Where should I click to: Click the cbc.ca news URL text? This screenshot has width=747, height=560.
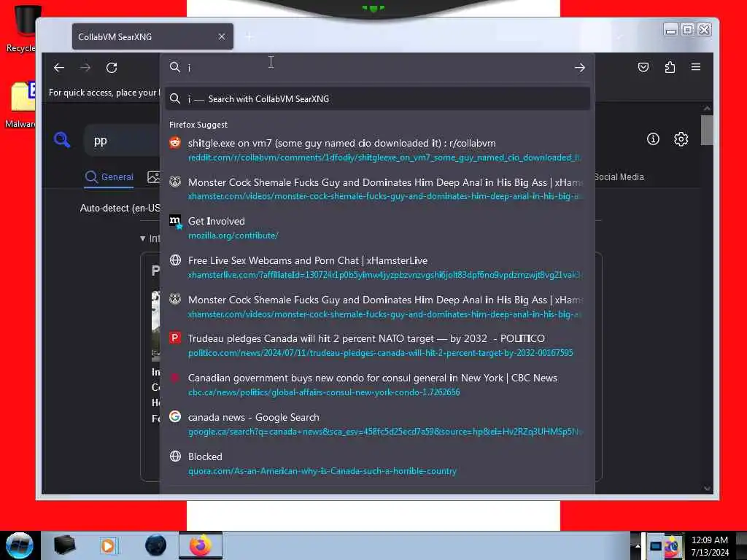[324, 392]
